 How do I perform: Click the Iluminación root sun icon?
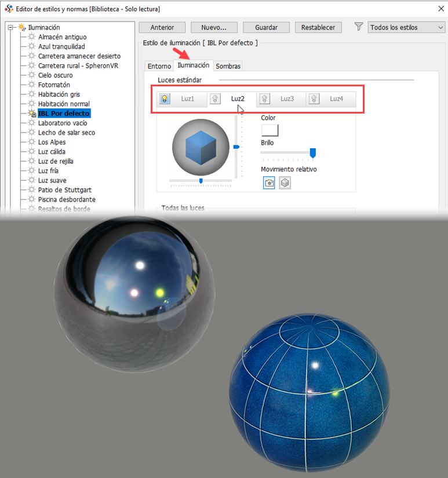(x=22, y=27)
